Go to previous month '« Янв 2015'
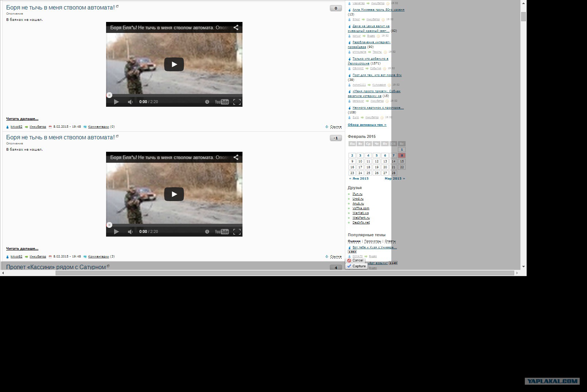Screen dimensions: 587x392 359,178
